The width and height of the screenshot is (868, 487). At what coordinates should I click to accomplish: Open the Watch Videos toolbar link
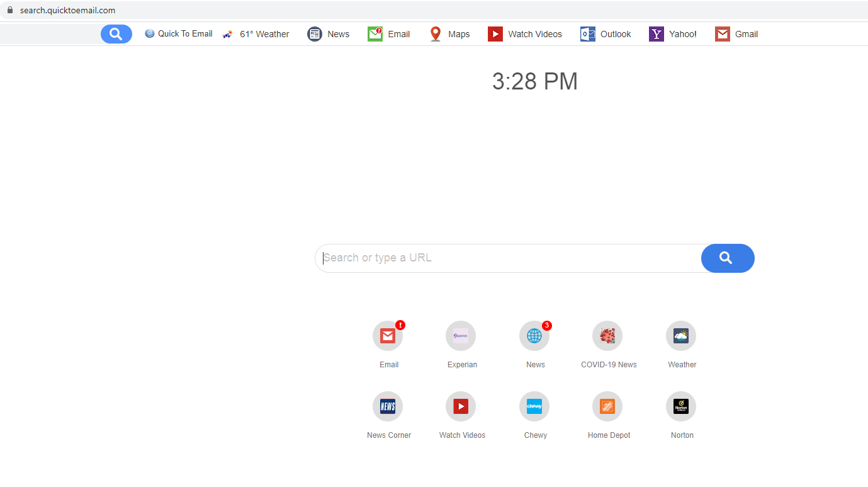click(535, 34)
